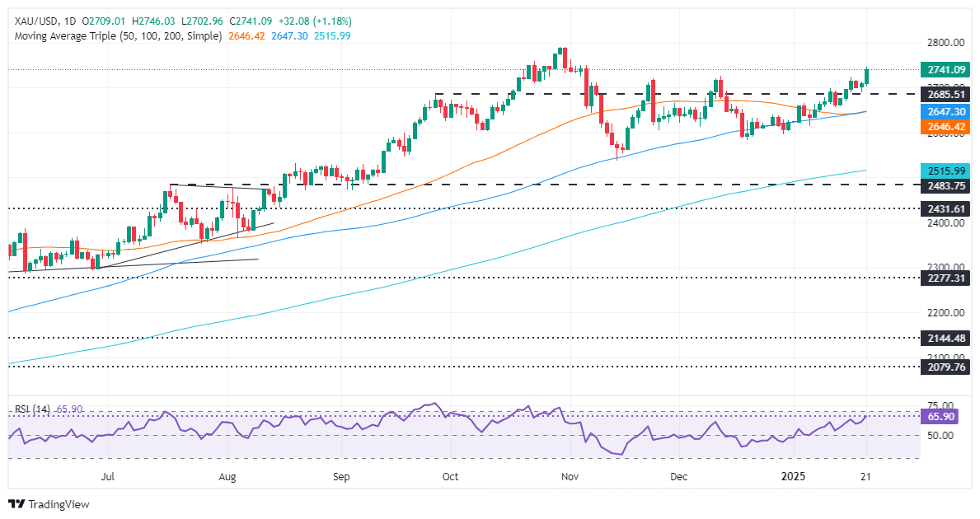Image resolution: width=980 pixels, height=519 pixels.
Task: Select the 2483.75 horizontal level label
Action: [x=945, y=185]
